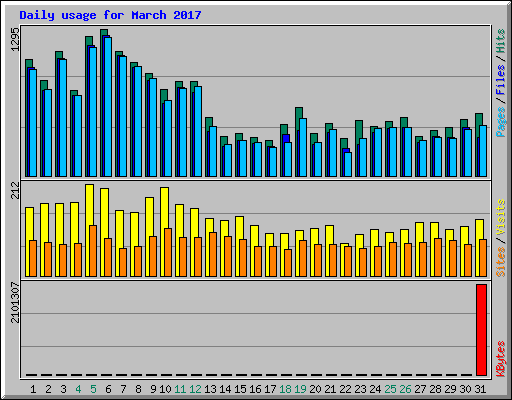Click day 14 on the x-axis
The image size is (512, 400).
tap(225, 389)
